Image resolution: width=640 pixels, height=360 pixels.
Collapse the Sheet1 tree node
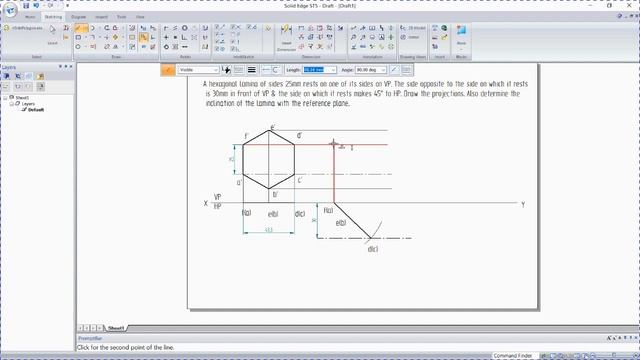point(5,98)
